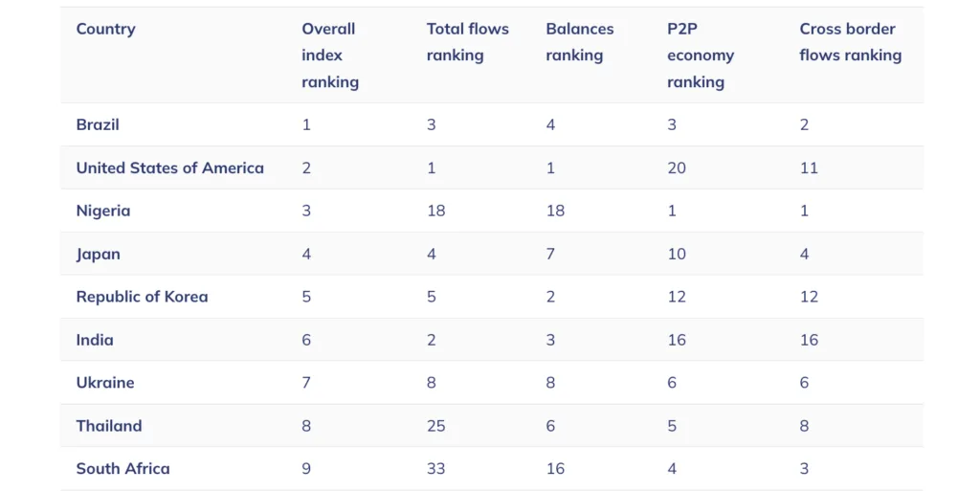This screenshot has height=491, width=980.
Task: Click the Country column header
Action: click(105, 29)
